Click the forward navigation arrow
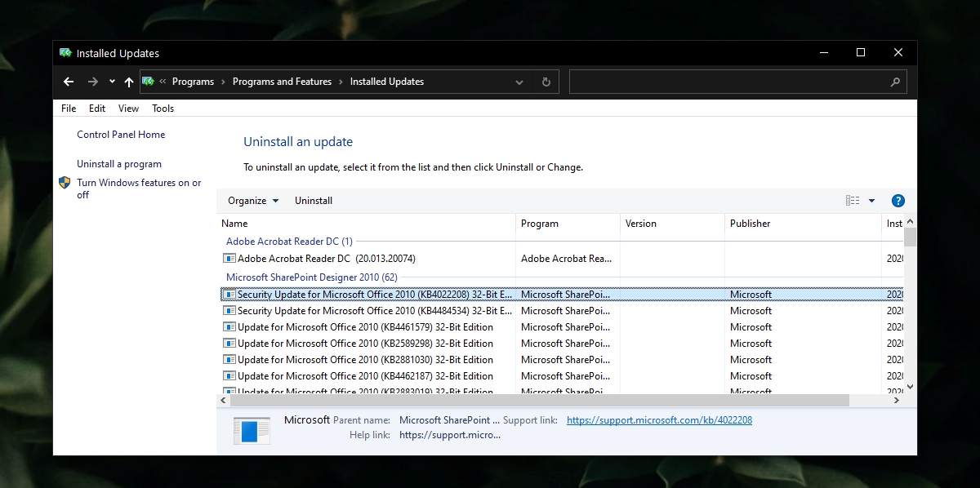The width and height of the screenshot is (980, 488). pyautogui.click(x=93, y=82)
